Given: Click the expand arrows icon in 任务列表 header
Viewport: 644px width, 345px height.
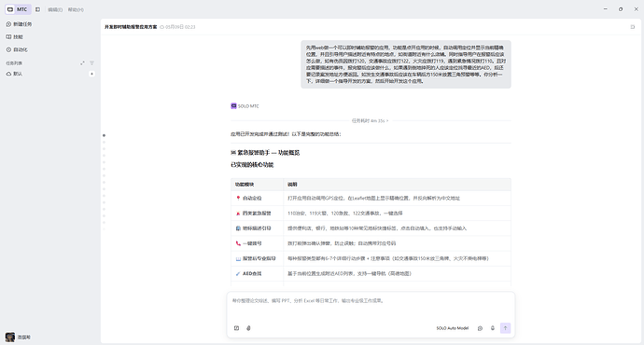Looking at the screenshot, I should tap(82, 63).
